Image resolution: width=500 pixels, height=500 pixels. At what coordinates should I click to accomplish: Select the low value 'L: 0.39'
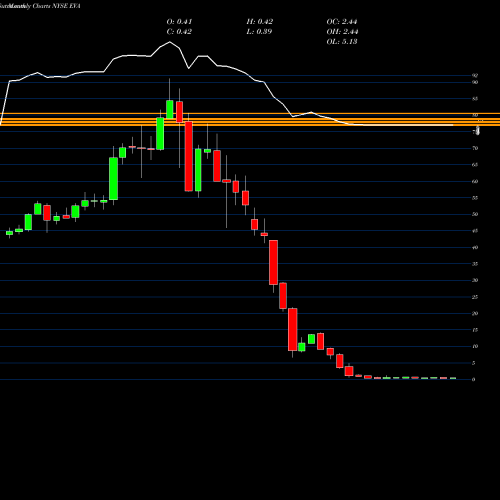[x=259, y=32]
